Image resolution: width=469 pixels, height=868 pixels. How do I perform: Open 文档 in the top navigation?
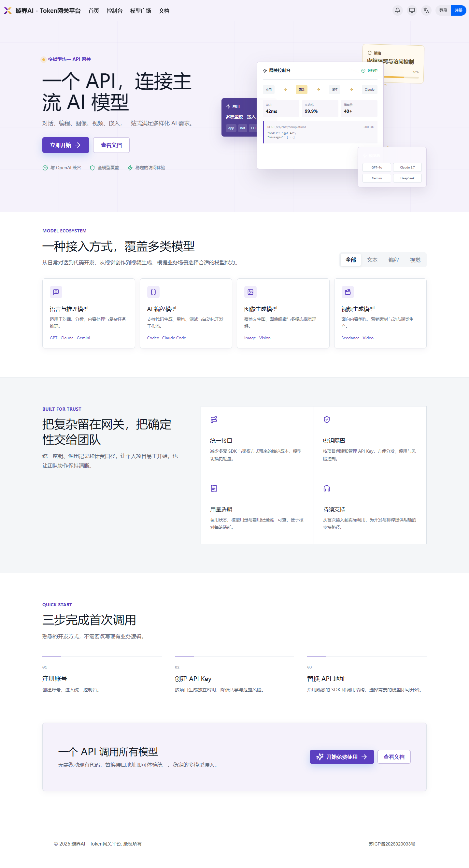click(164, 11)
